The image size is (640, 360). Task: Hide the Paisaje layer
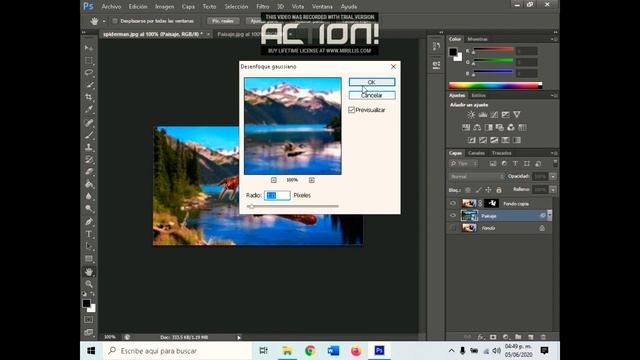pyautogui.click(x=453, y=216)
